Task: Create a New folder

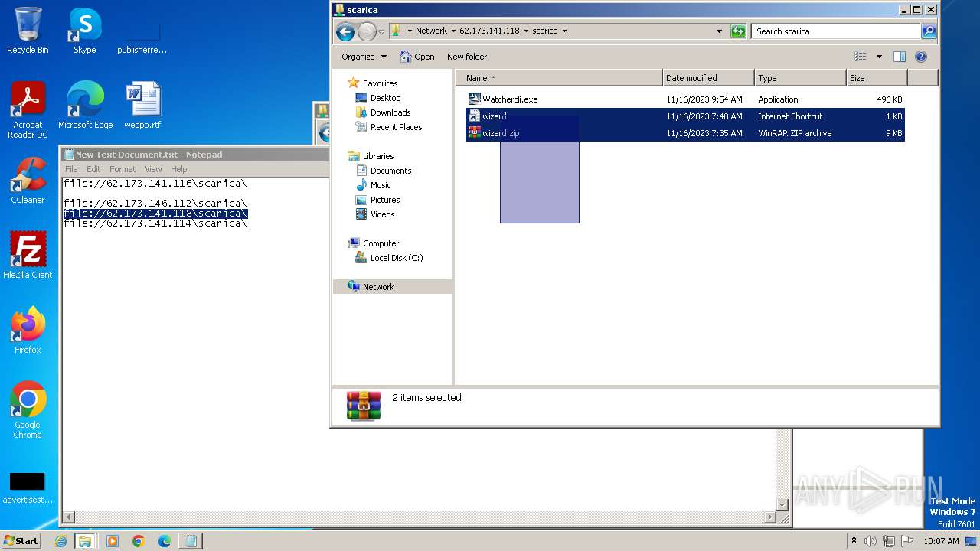Action: [x=467, y=57]
